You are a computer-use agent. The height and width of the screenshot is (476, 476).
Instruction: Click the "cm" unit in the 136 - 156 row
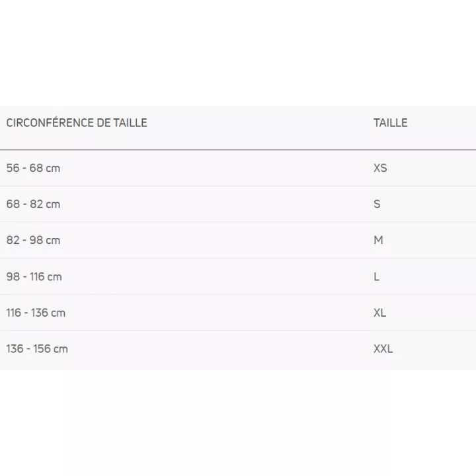click(61, 349)
